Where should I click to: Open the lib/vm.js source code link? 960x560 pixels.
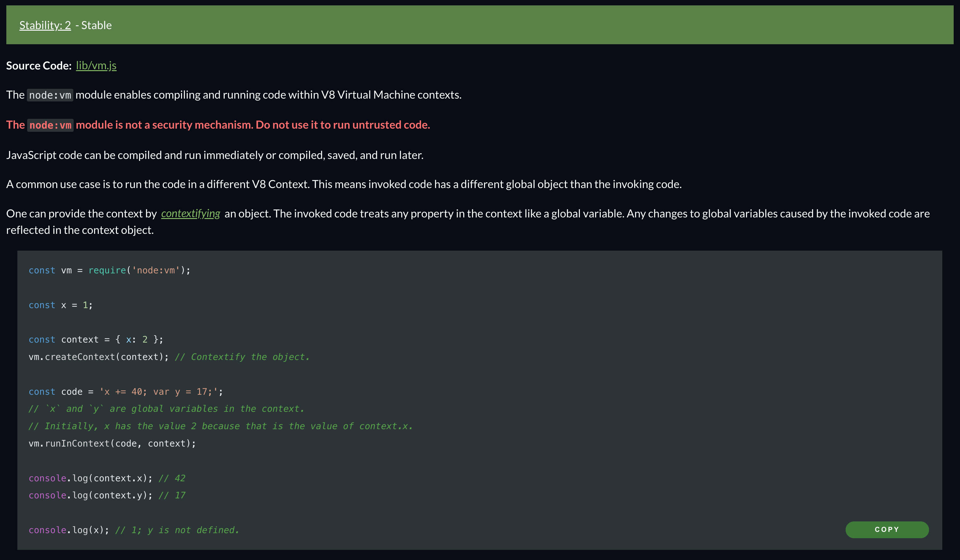point(96,65)
